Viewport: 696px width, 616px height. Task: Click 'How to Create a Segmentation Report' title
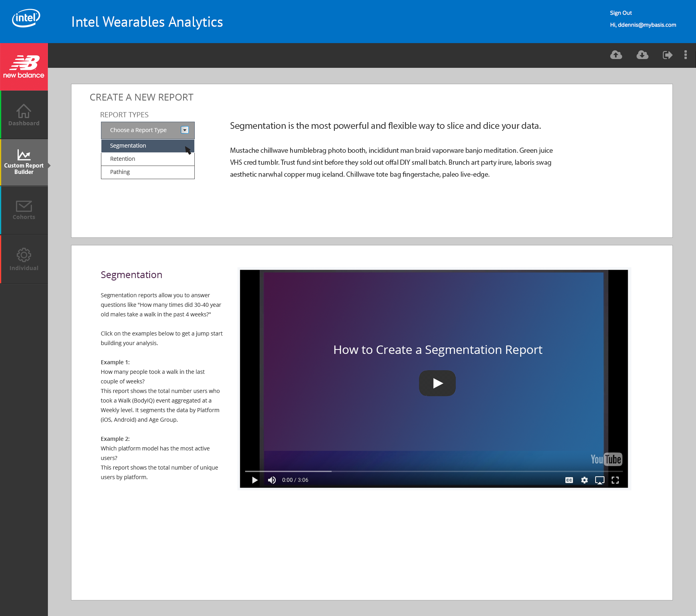[x=438, y=350]
